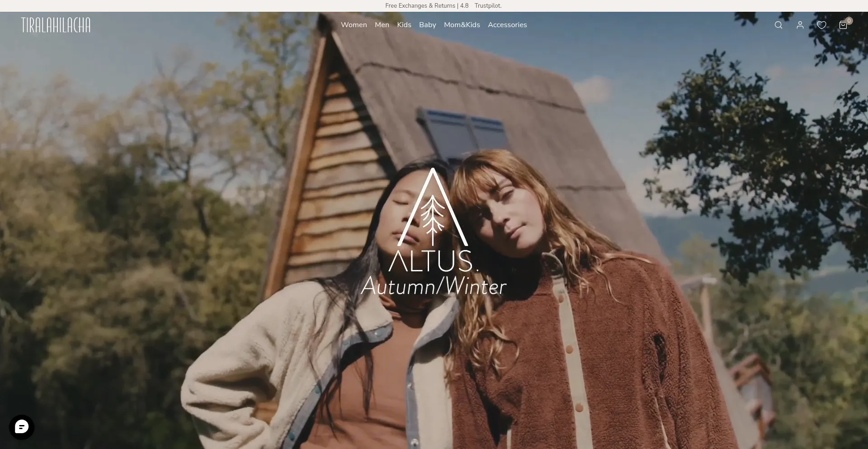868x449 pixels.
Task: Expand the Baby category menu
Action: 427,25
